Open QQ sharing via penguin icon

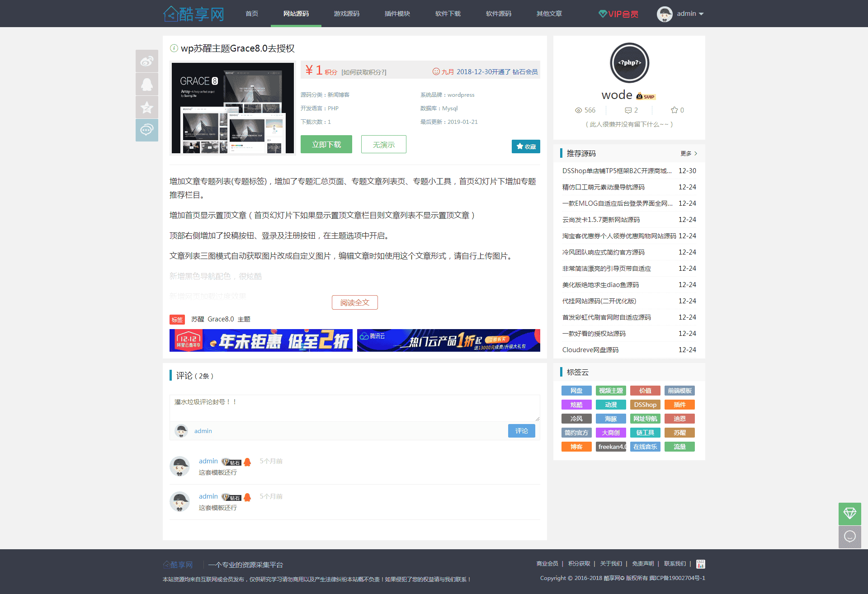click(146, 84)
